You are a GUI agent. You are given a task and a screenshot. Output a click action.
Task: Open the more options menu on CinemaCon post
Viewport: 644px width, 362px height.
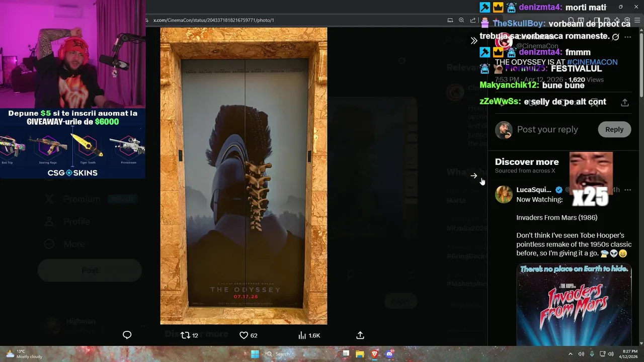pos(627,37)
